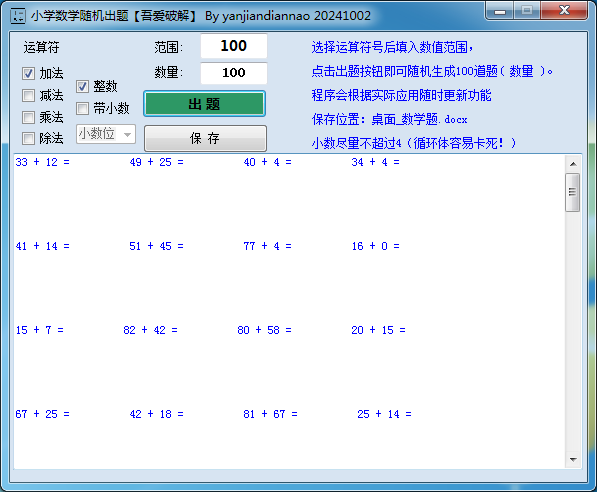Click the green 出题 generate button
The width and height of the screenshot is (597, 492).
pos(204,104)
